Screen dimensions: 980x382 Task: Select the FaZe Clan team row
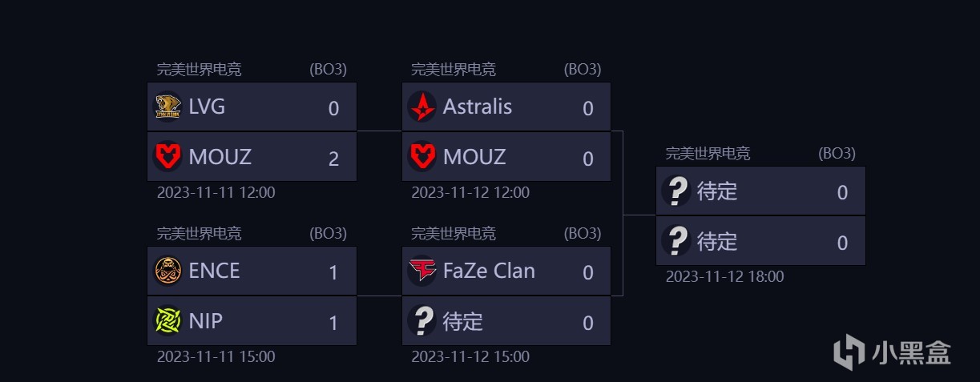click(506, 271)
